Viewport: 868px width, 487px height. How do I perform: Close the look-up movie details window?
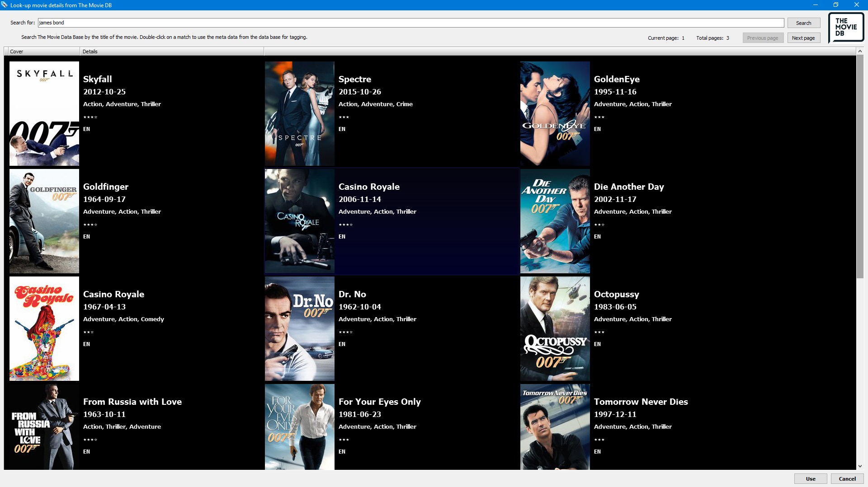(857, 5)
